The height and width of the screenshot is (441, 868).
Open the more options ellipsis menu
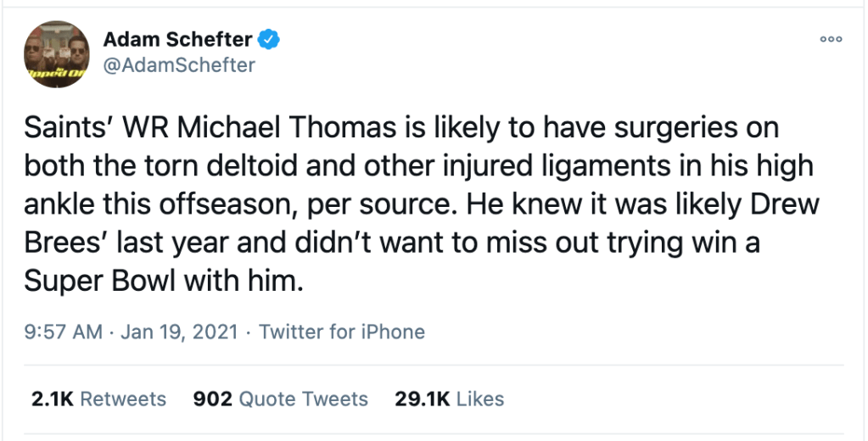[x=831, y=39]
